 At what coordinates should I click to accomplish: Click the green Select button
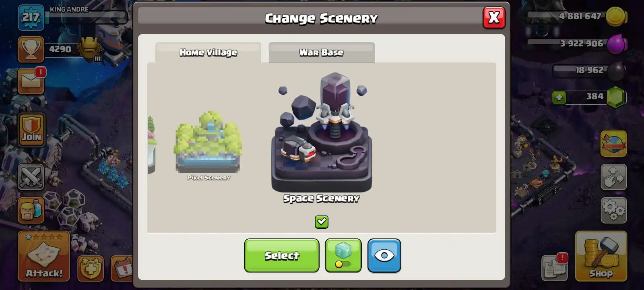[x=281, y=256]
